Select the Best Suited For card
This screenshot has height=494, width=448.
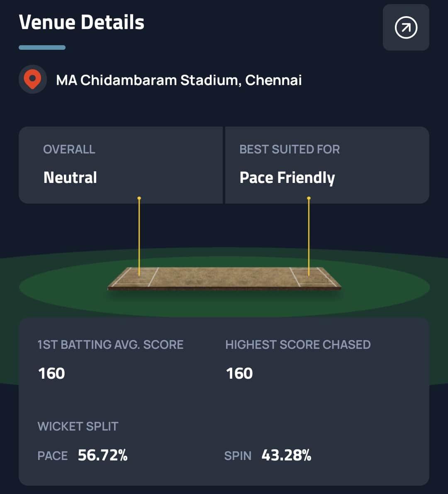point(327,165)
